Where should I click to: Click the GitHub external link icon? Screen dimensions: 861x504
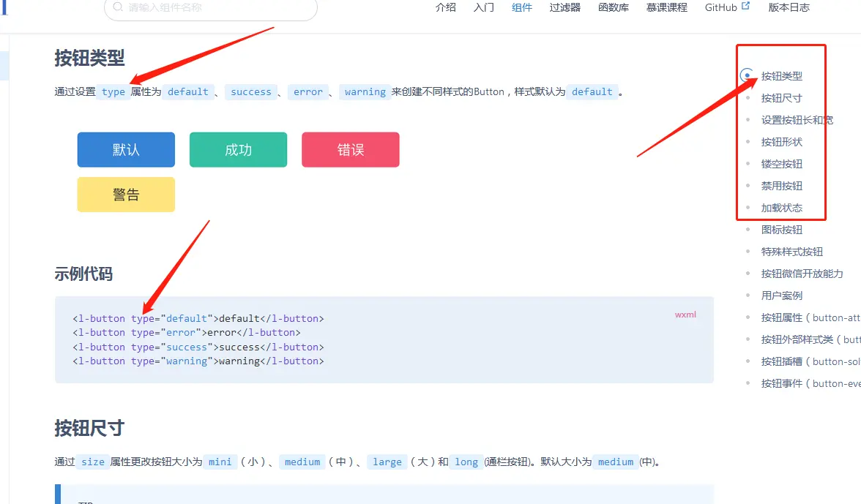click(745, 5)
